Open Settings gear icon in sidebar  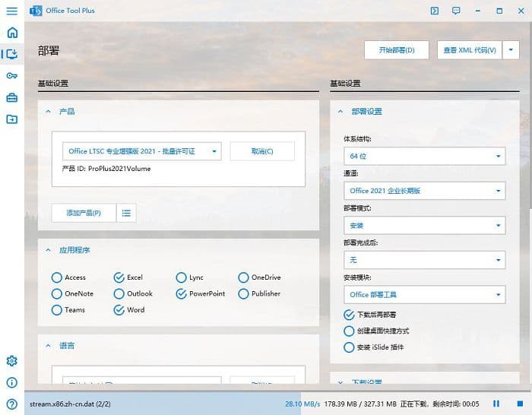pyautogui.click(x=12, y=361)
